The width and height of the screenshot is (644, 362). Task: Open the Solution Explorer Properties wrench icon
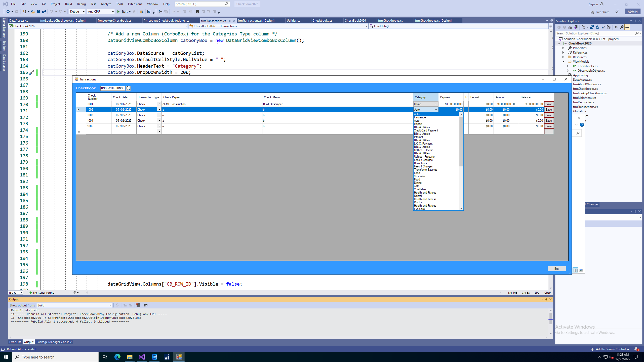[x=622, y=27]
